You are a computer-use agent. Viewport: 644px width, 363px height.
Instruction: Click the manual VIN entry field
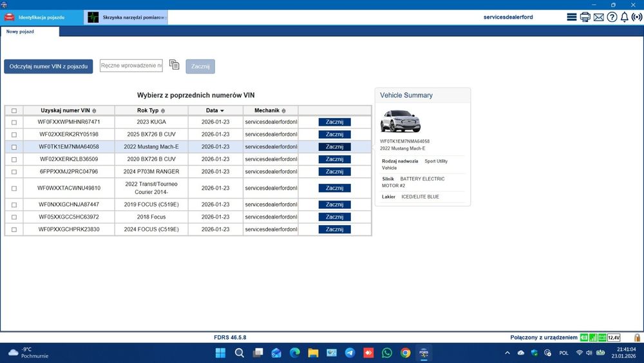pos(131,65)
